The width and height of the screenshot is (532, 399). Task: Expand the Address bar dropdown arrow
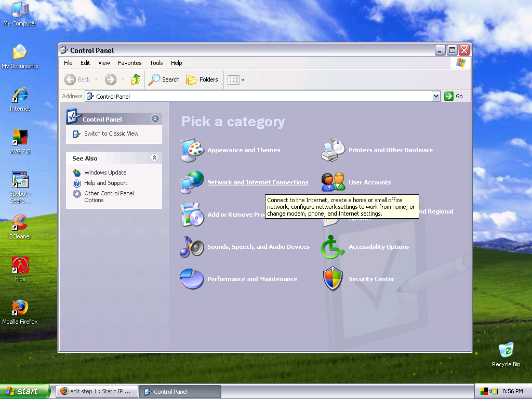pyautogui.click(x=436, y=96)
